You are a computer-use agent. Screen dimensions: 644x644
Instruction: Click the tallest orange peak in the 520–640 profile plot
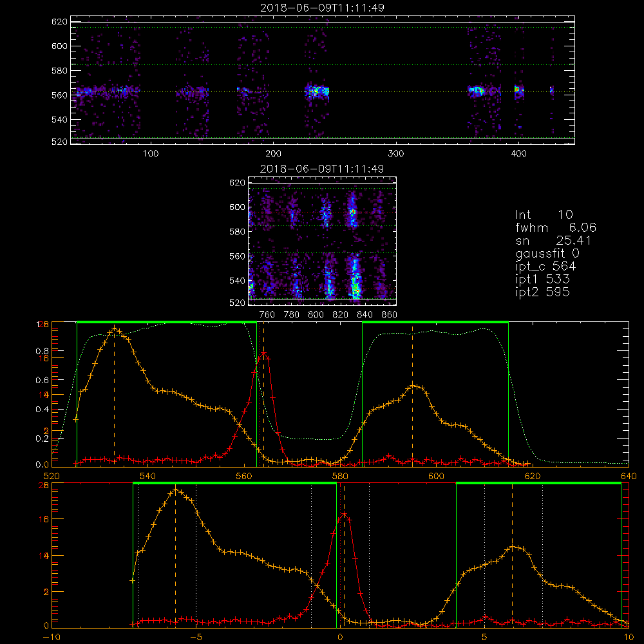pos(115,329)
